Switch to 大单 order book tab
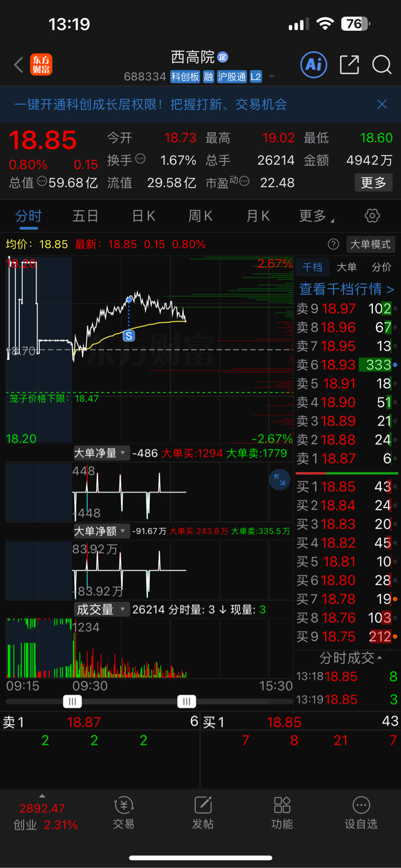 [x=347, y=267]
